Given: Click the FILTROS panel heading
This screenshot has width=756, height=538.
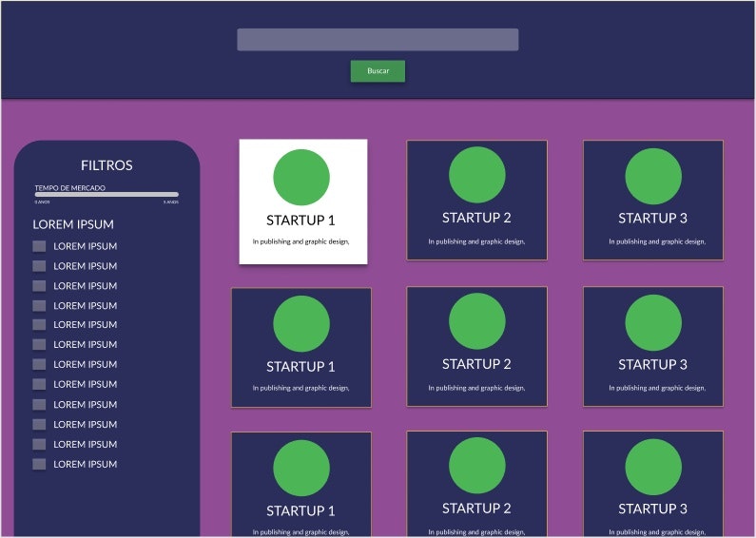Looking at the screenshot, I should 107,165.
